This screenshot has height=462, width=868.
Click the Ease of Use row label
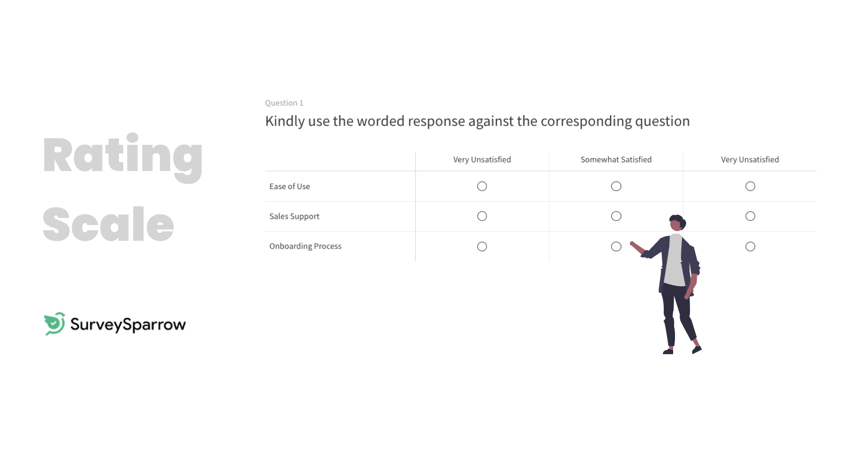point(289,186)
